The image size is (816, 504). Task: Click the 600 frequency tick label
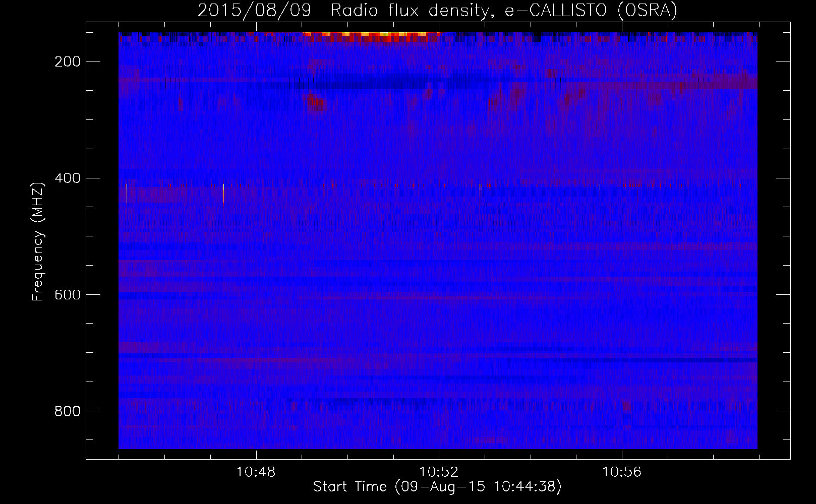(x=67, y=294)
